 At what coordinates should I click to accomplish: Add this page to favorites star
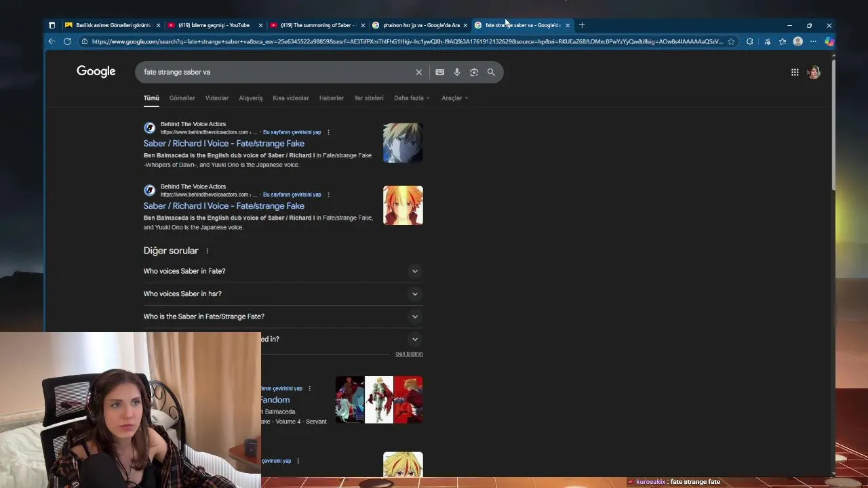point(731,41)
